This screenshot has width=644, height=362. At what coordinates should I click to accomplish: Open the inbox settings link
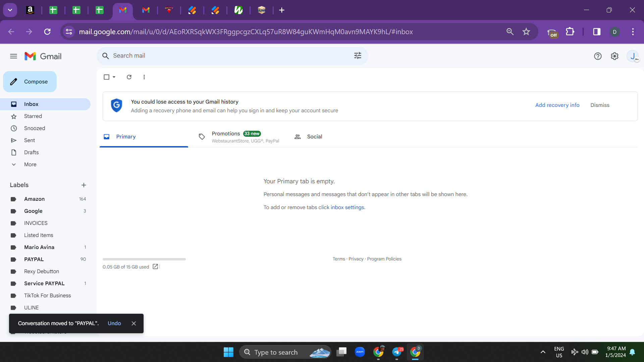click(347, 207)
